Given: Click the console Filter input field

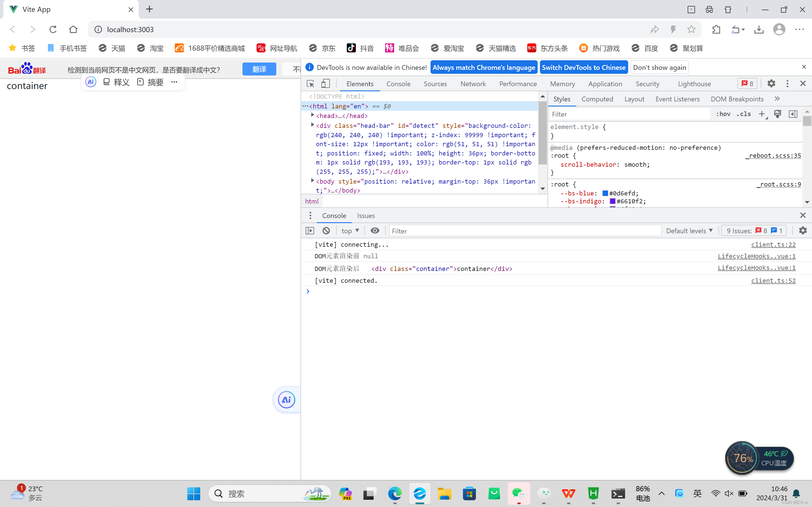Looking at the screenshot, I should (x=525, y=231).
